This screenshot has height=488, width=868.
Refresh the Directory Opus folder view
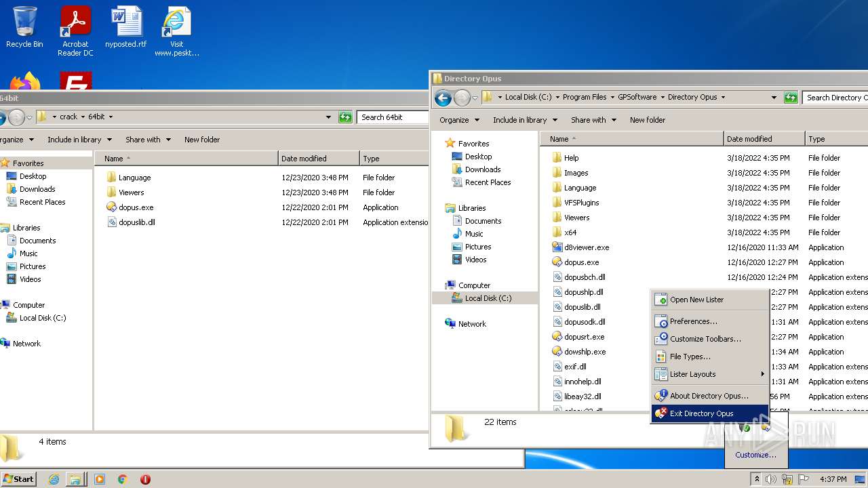coord(791,98)
